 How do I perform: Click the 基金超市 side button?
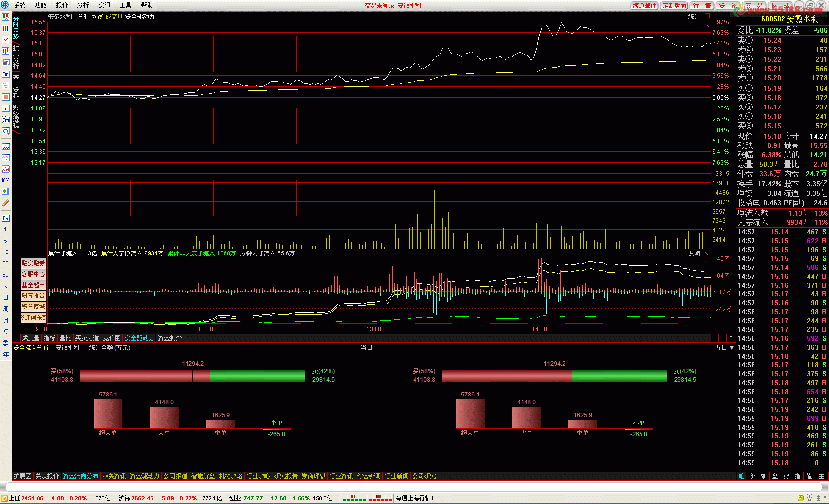34,285
